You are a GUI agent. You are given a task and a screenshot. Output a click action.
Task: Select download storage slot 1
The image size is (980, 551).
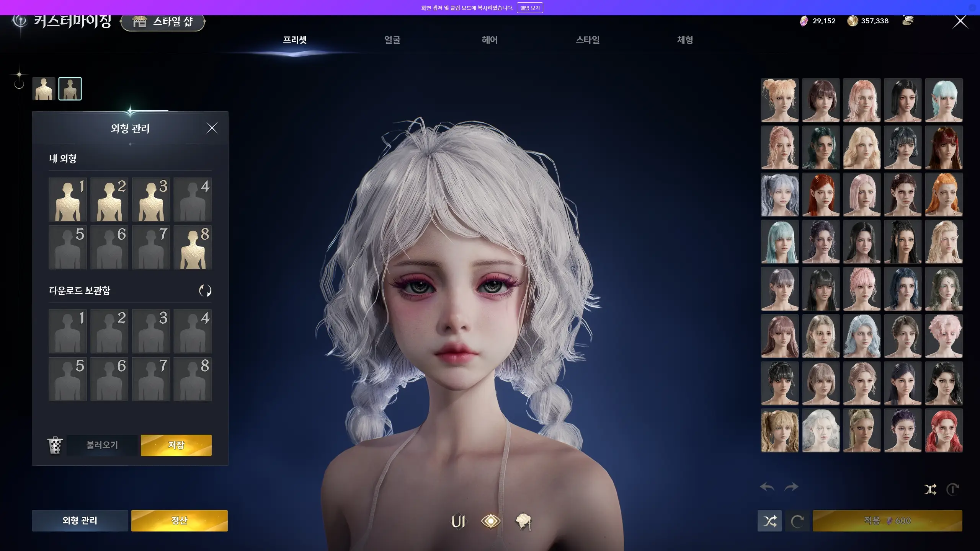click(68, 331)
